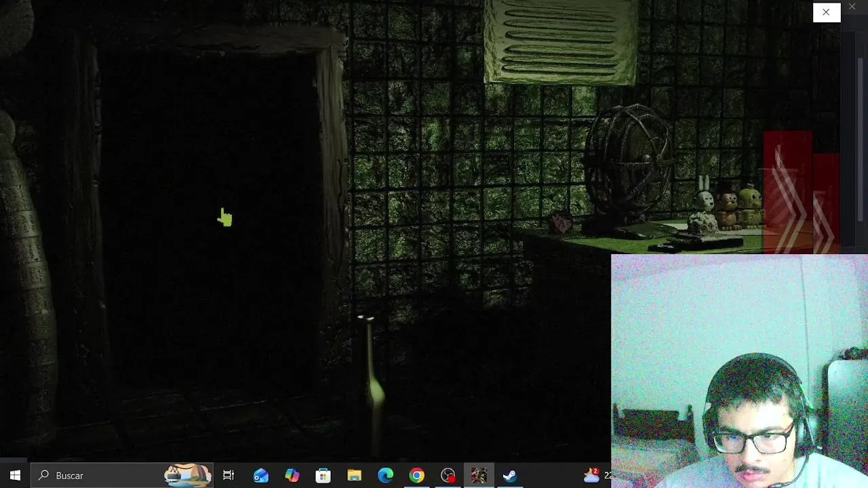Open Google Chrome from the taskbar
The image size is (868, 488).
pyautogui.click(x=417, y=475)
